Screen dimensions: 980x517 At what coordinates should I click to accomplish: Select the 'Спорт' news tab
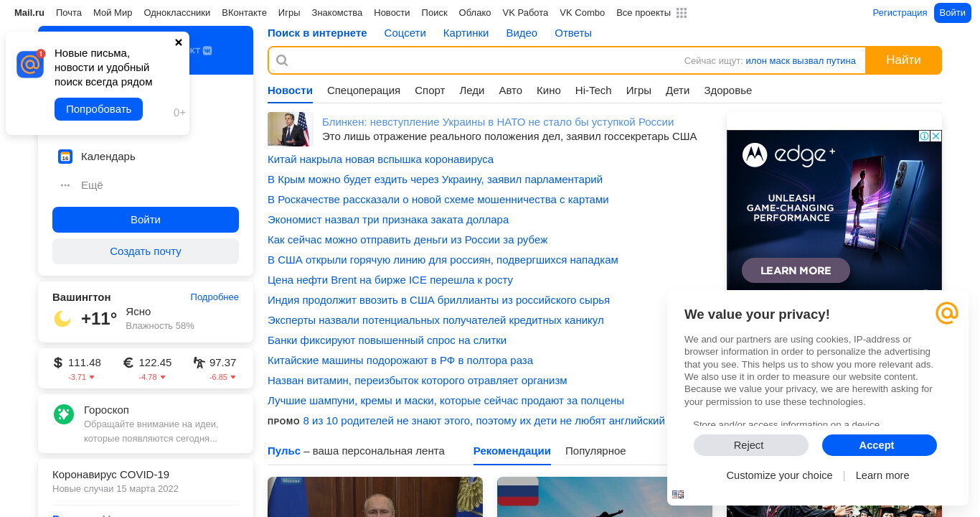point(430,90)
